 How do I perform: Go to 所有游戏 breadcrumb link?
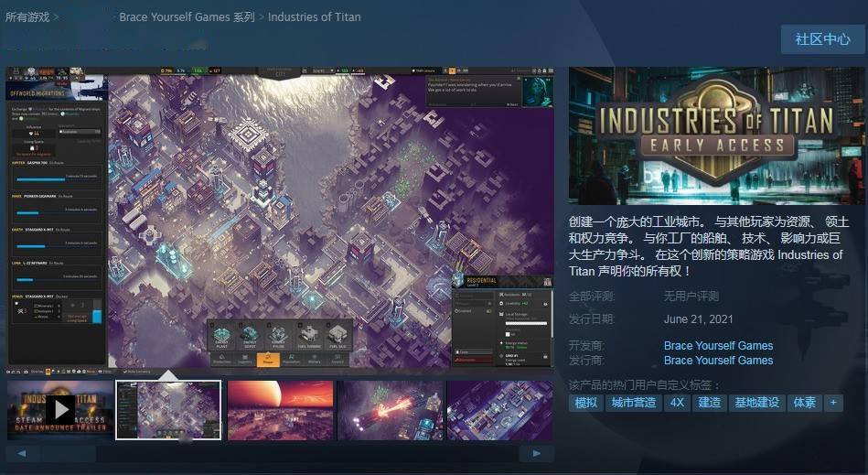coord(27,16)
